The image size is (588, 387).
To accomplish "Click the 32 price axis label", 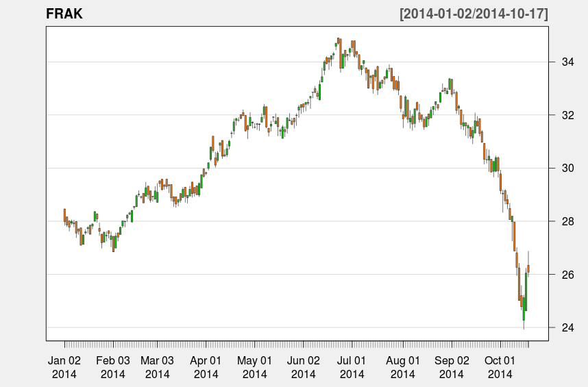I will tap(567, 115).
